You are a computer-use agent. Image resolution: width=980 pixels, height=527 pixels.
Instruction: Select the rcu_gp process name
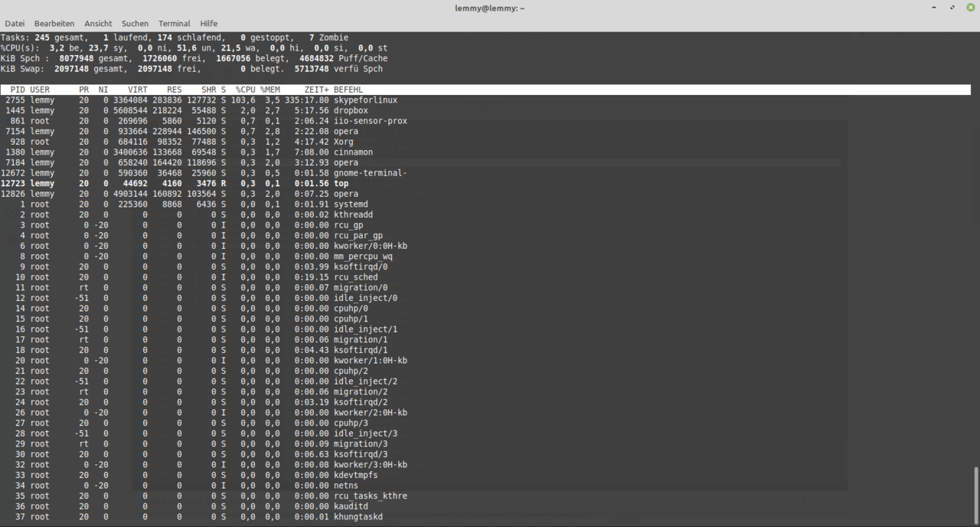(x=348, y=225)
